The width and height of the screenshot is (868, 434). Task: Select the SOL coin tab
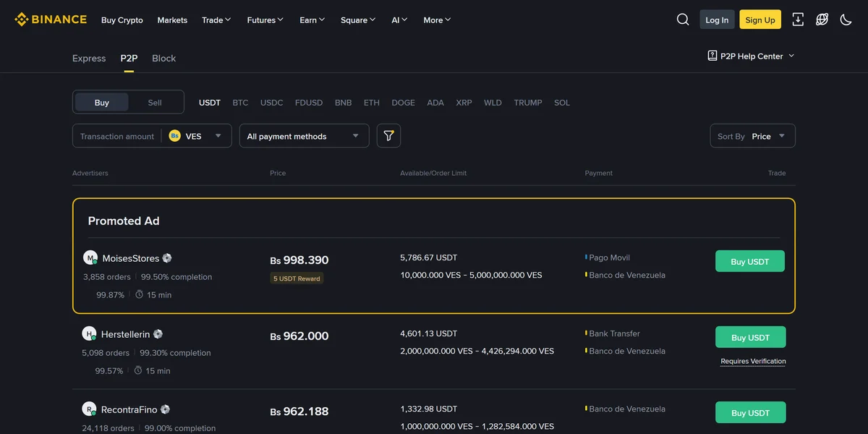click(x=562, y=103)
